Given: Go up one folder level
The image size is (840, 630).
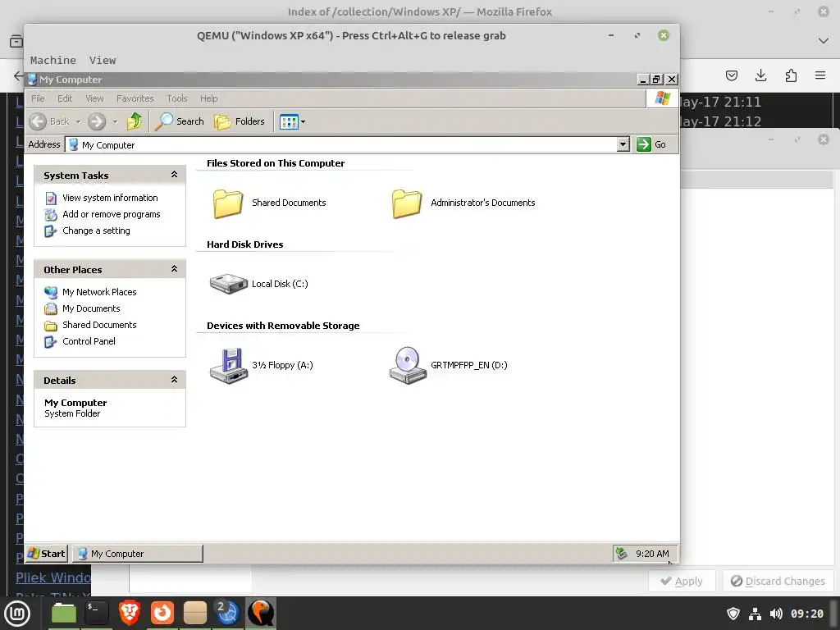Looking at the screenshot, I should pos(135,121).
